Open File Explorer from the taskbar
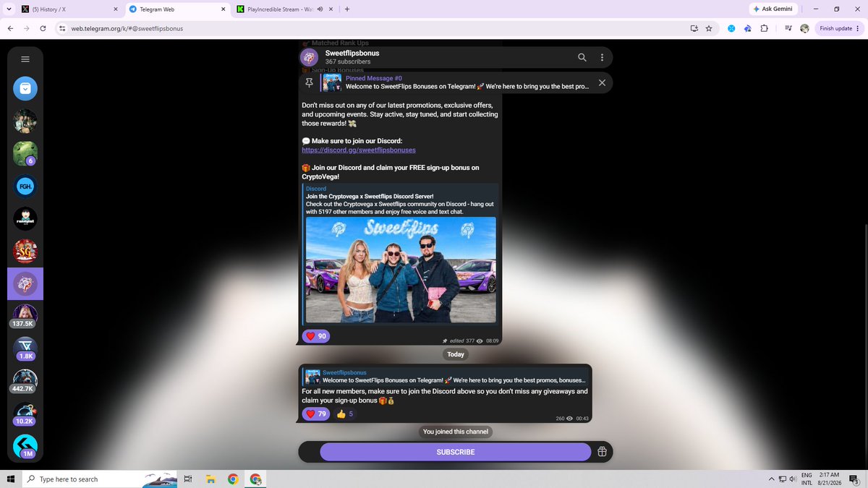868x488 pixels. point(210,479)
